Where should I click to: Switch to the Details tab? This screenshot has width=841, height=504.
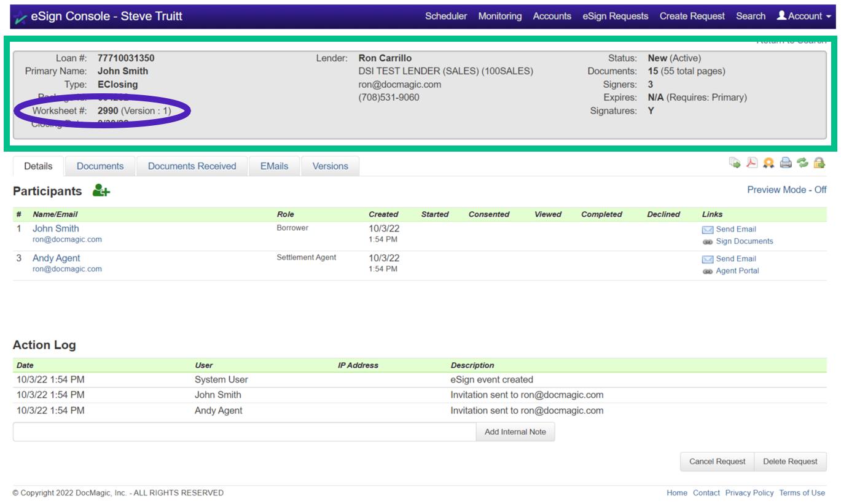coord(38,166)
